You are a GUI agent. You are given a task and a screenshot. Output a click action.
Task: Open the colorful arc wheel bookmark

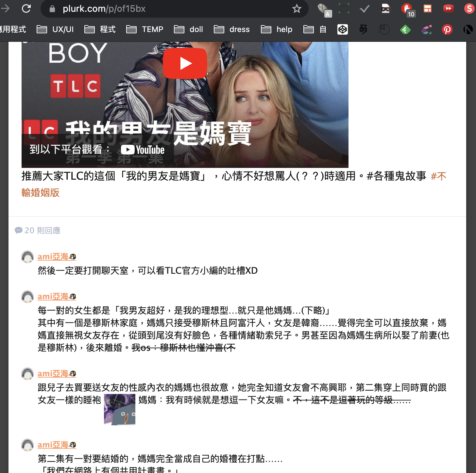click(426, 30)
